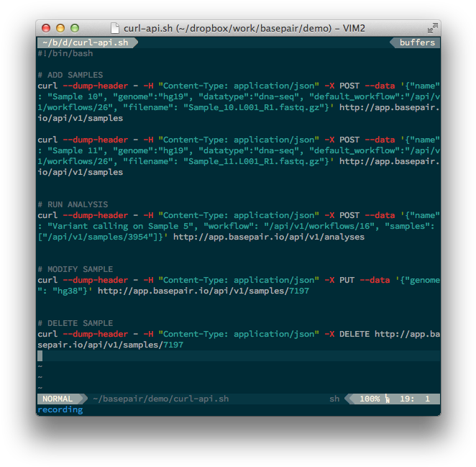Click the "Content-Type: application/json" string in the RUN ANALYSIS command
Screen dimensions: 476x467
point(239,215)
